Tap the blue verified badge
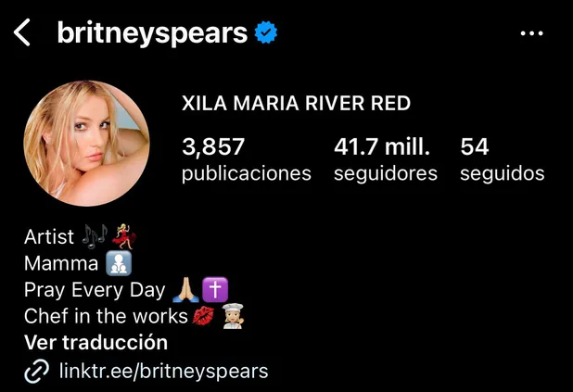 point(266,32)
